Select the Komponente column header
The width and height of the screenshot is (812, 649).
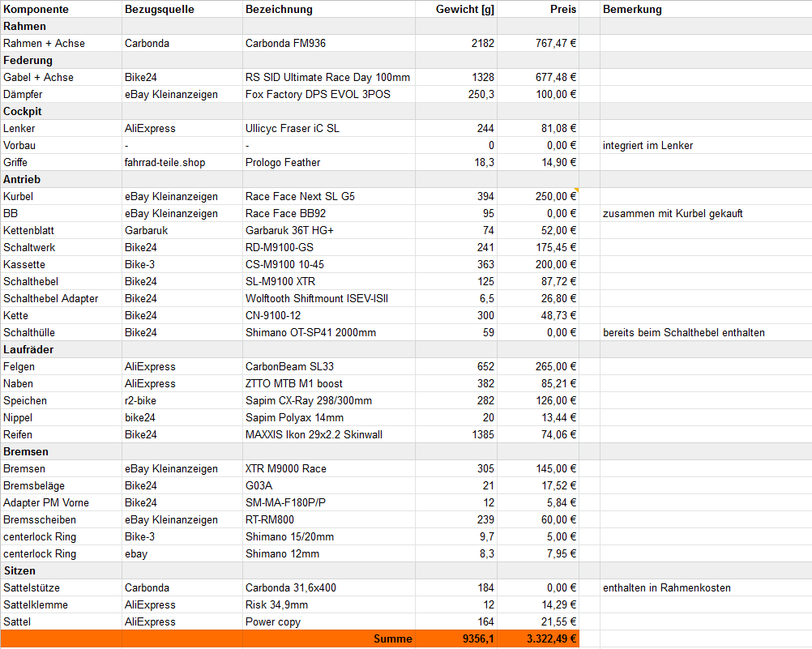(61, 10)
